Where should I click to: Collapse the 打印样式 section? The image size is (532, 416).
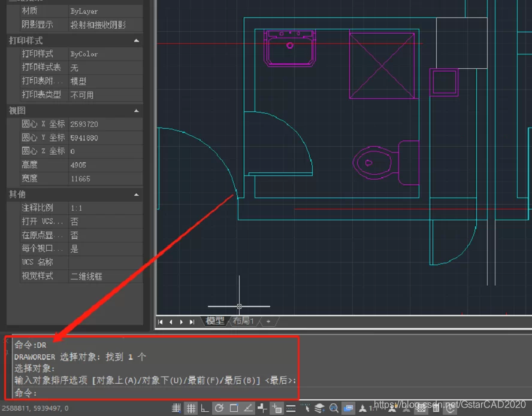[136, 41]
